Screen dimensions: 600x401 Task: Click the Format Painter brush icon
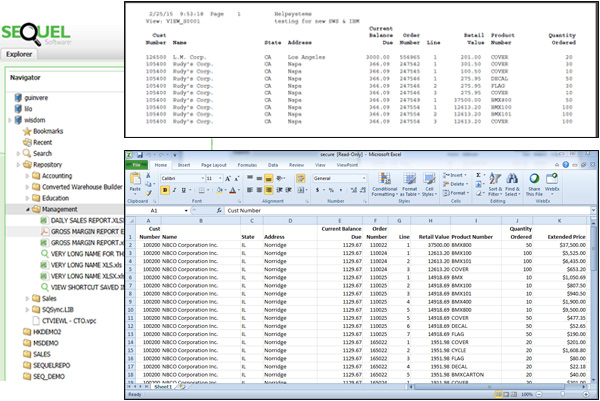pos(148,193)
